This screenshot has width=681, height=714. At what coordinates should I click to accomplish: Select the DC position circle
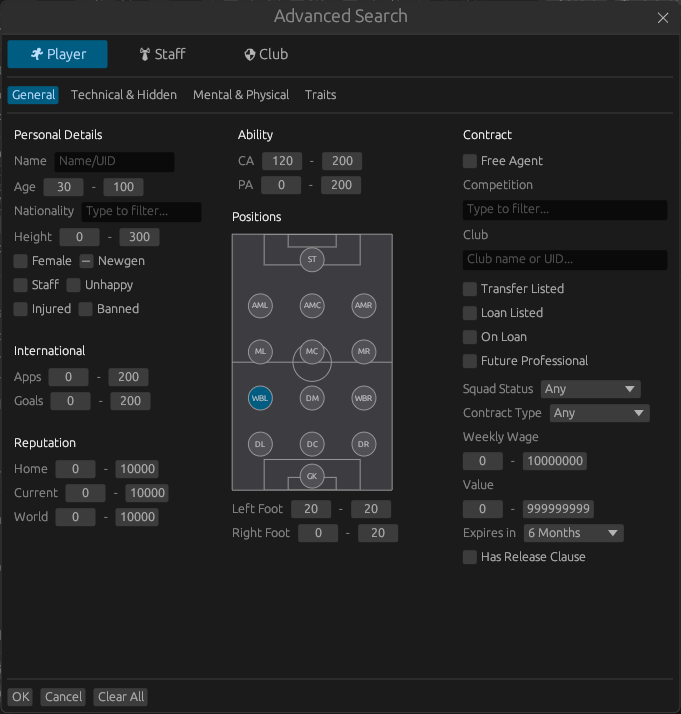click(x=312, y=444)
